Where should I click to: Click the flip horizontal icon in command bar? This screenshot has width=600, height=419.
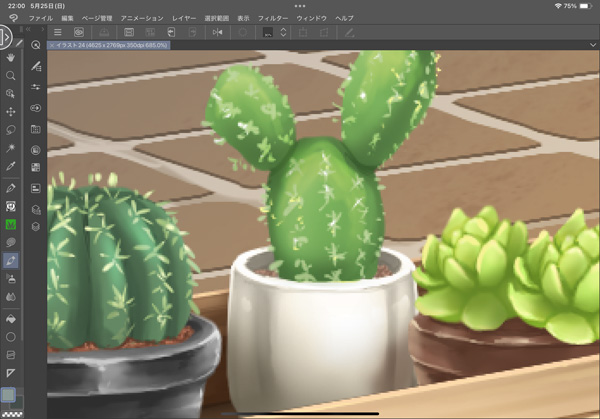point(218,33)
